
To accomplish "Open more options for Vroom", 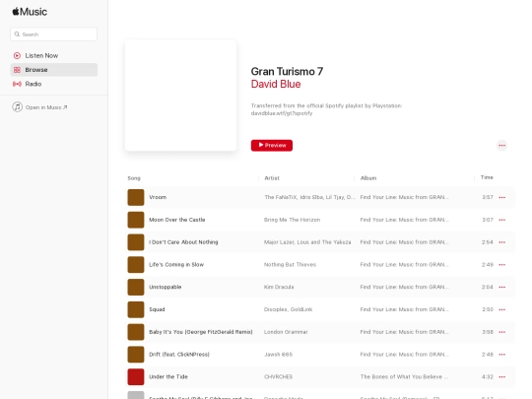I will click(501, 197).
